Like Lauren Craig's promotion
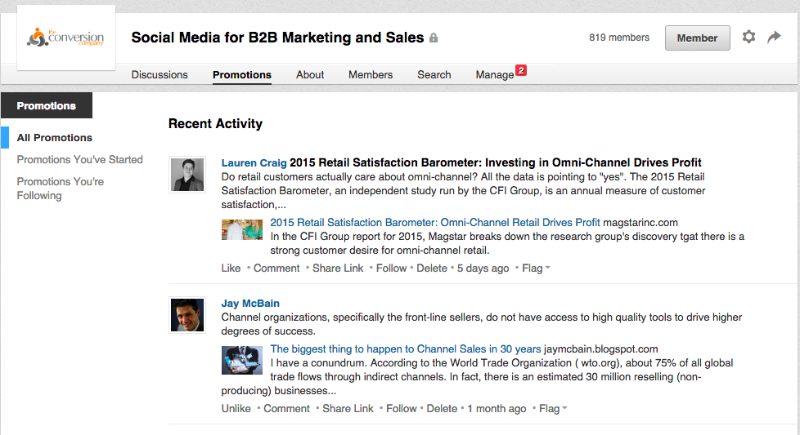This screenshot has width=800, height=435. pyautogui.click(x=231, y=268)
